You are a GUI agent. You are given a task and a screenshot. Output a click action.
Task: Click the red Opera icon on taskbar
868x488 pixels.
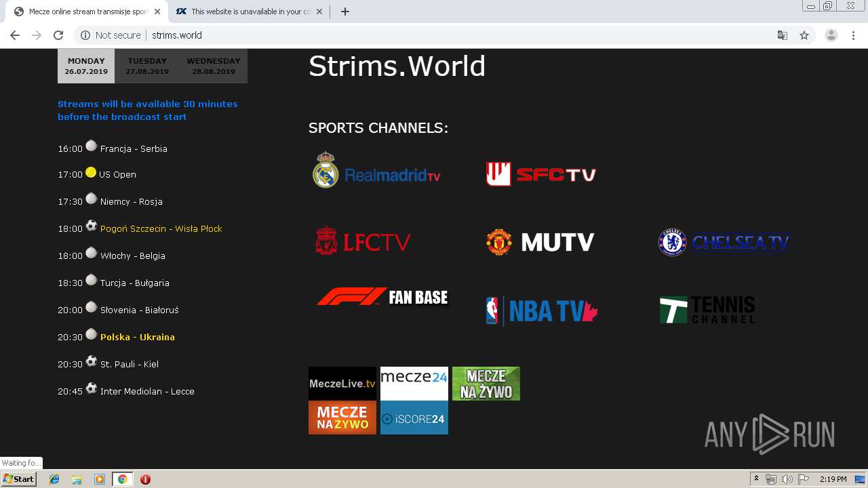pos(145,479)
